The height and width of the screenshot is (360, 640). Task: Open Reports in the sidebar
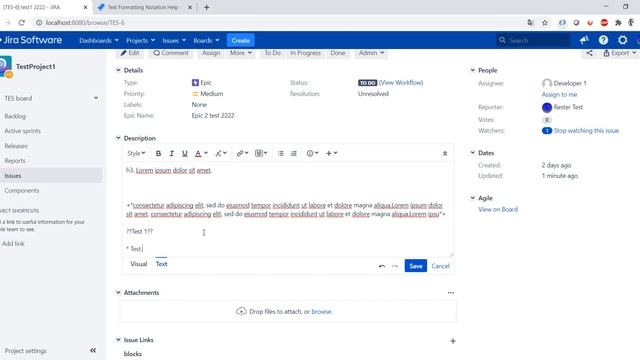[x=15, y=161]
